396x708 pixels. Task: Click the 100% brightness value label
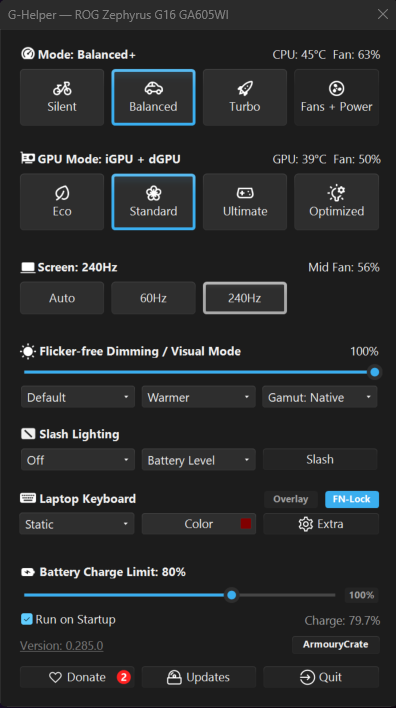click(x=364, y=351)
